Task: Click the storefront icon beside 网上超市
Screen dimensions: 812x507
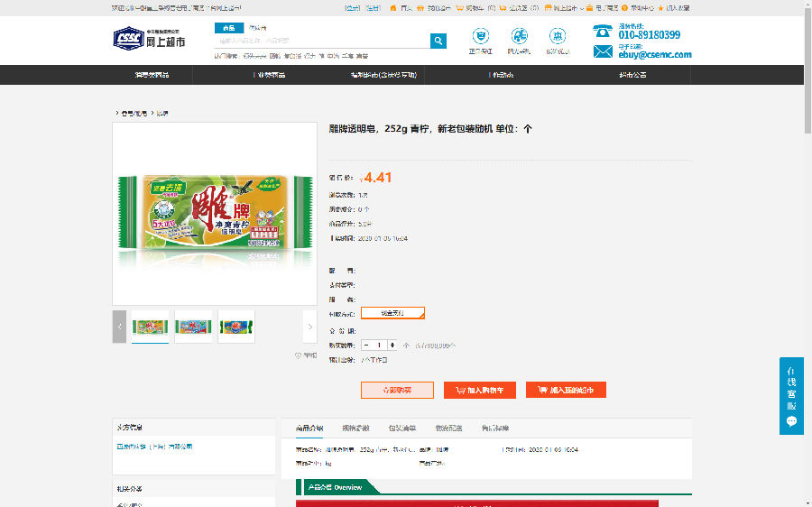Action: (548, 8)
